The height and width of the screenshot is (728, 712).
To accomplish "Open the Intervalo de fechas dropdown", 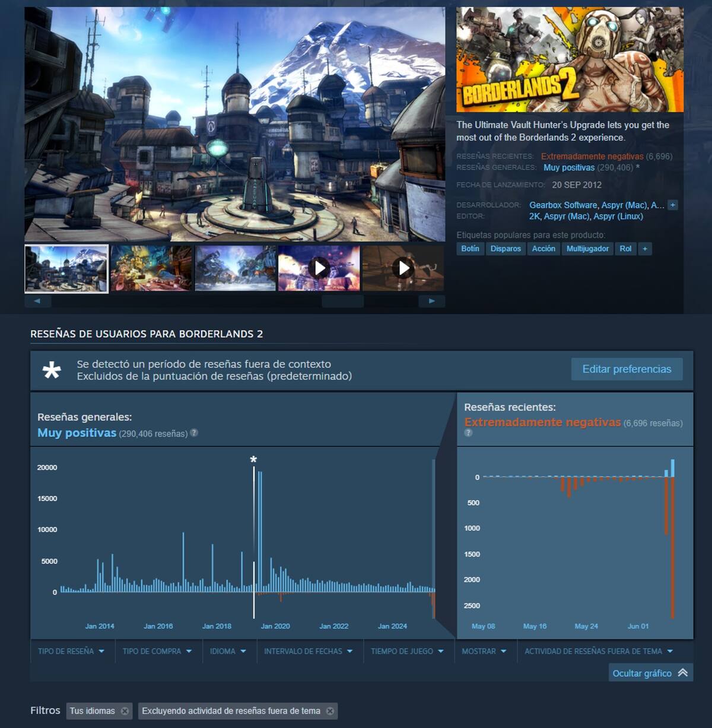I will (x=309, y=651).
